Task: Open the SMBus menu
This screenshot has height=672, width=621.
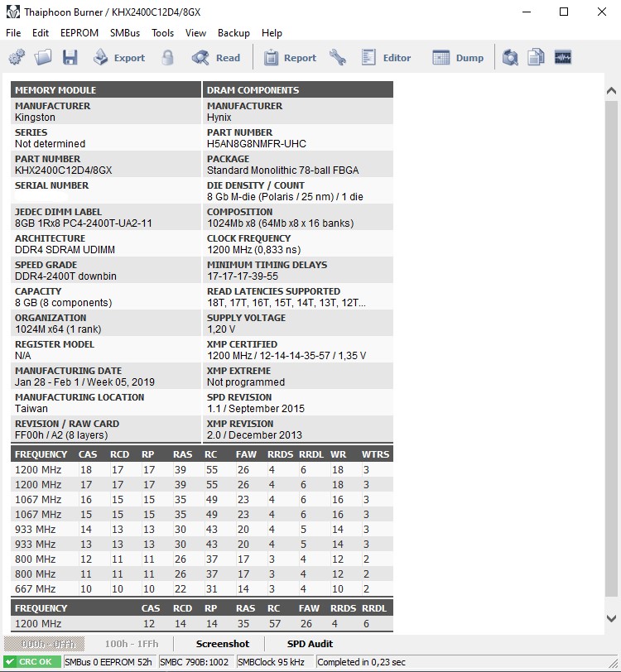Action: click(x=125, y=33)
